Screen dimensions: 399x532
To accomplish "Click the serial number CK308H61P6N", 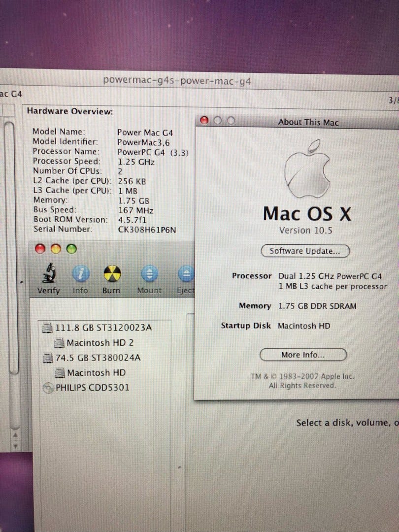I will click(147, 230).
